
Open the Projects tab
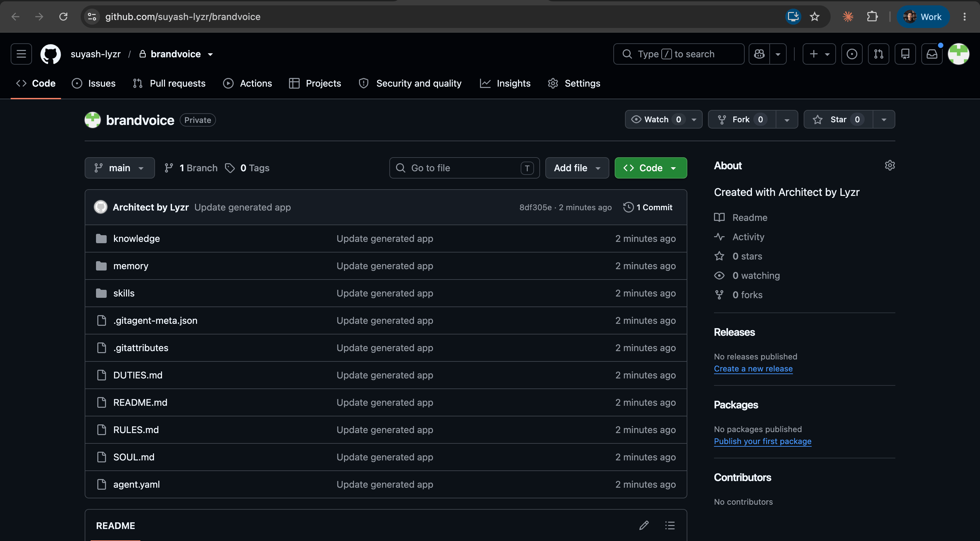click(315, 83)
